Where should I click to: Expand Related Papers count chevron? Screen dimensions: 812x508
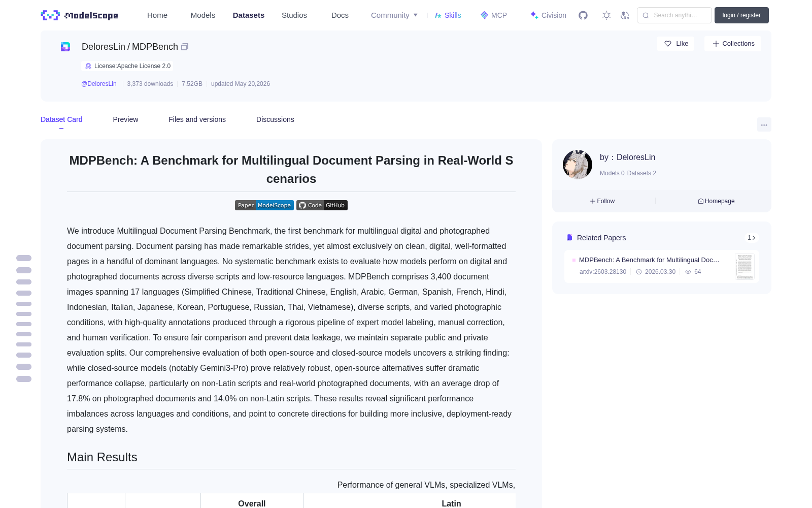pyautogui.click(x=752, y=238)
